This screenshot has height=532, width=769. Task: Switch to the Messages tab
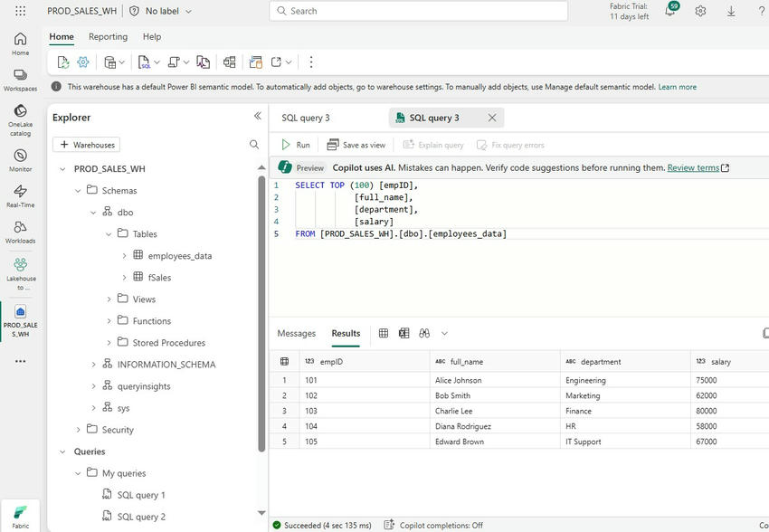click(x=297, y=334)
